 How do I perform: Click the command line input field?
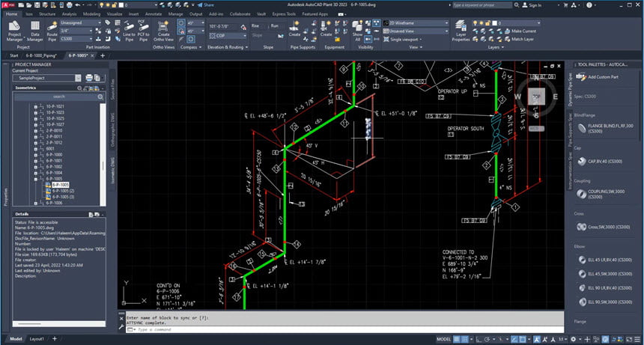[x=344, y=329]
